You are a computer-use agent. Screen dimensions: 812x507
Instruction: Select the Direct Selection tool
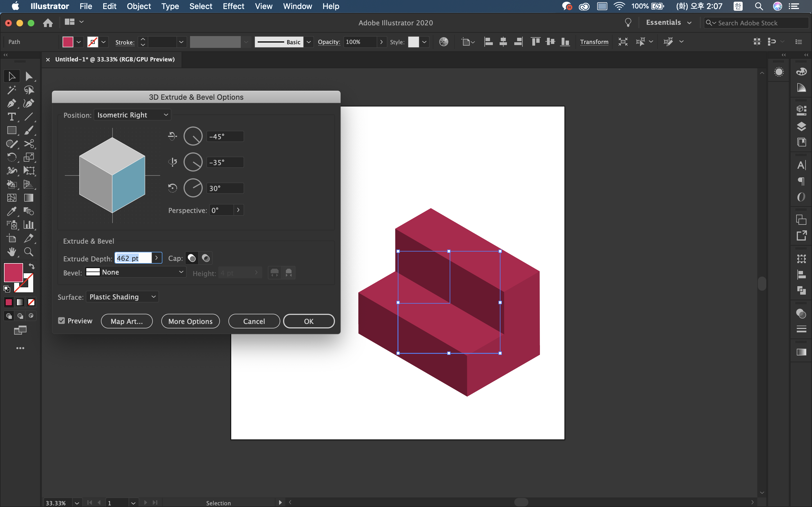coord(28,76)
